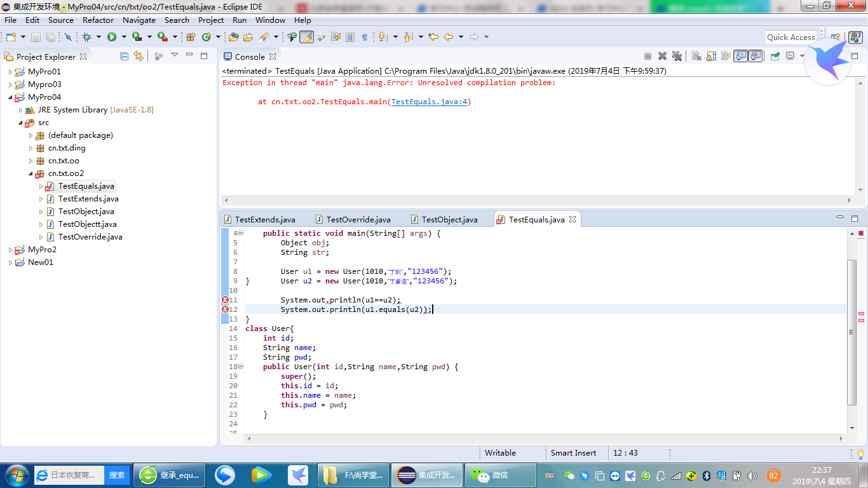Click the Search flashlight icon
868x488 pixels.
click(x=264, y=37)
